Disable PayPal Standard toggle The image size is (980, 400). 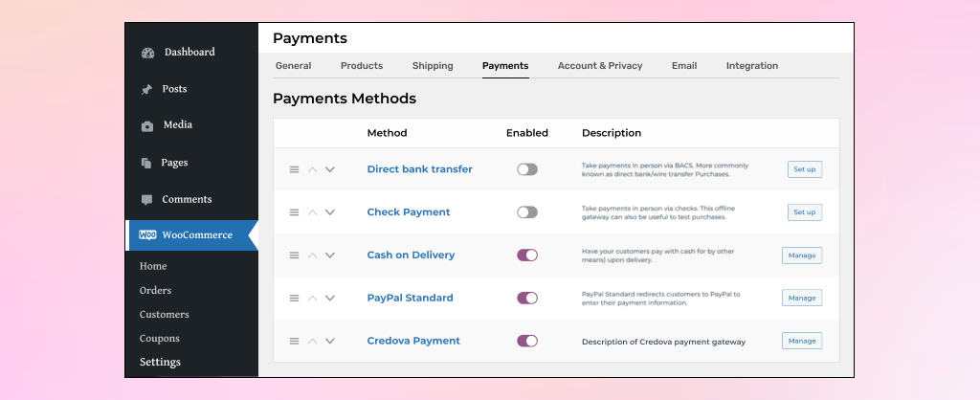click(527, 299)
